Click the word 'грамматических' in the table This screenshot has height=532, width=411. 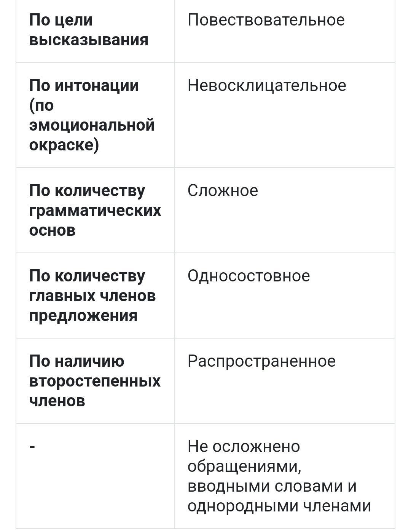(x=95, y=210)
